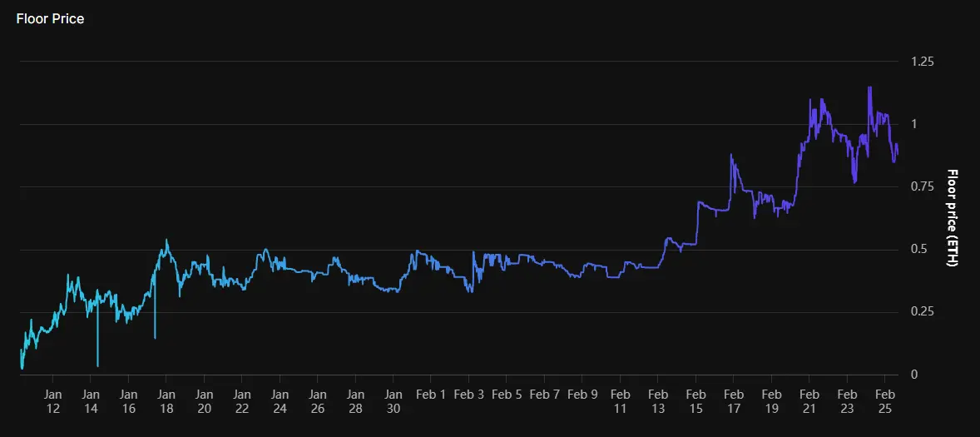Click the Floor price (ETH) axis title
This screenshot has width=980, height=437.
pos(953,218)
